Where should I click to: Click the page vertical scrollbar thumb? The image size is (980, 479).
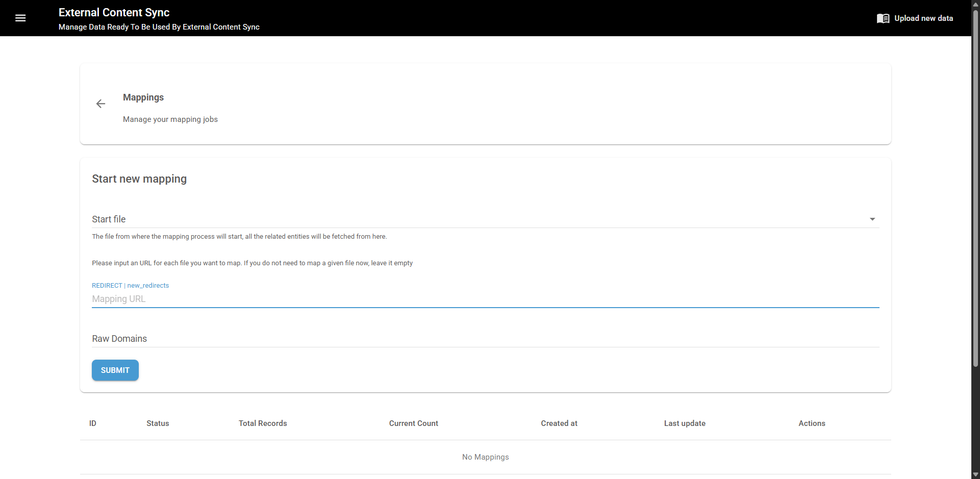[976, 188]
